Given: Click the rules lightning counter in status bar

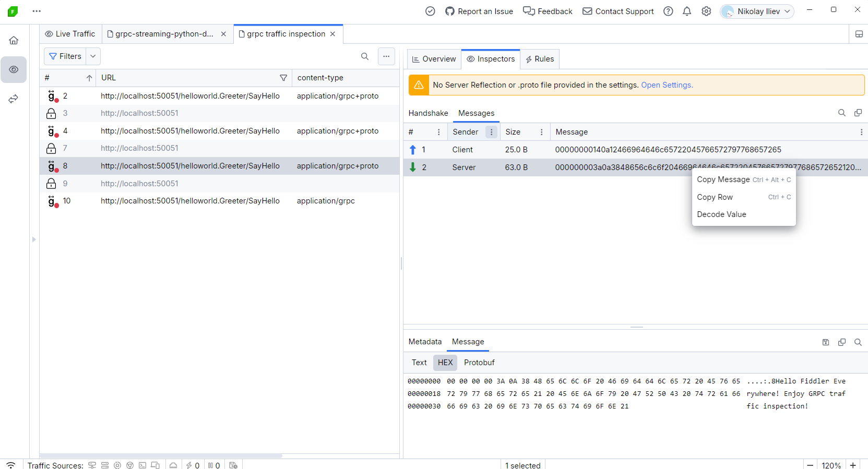Looking at the screenshot, I should coord(193,465).
